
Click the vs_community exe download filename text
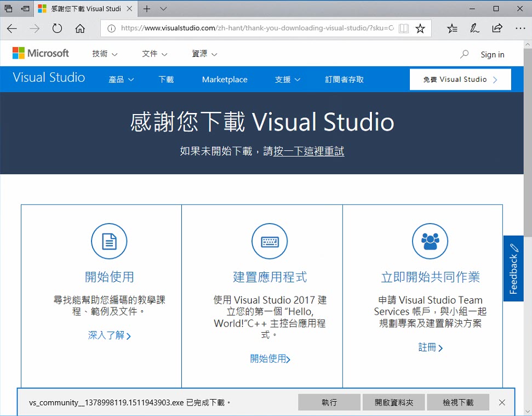[x=106, y=403]
